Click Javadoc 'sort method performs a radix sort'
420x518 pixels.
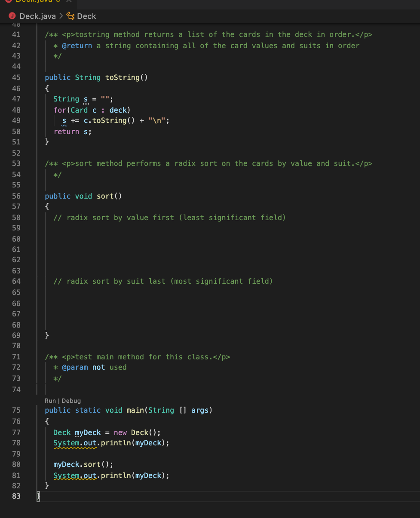(x=146, y=163)
